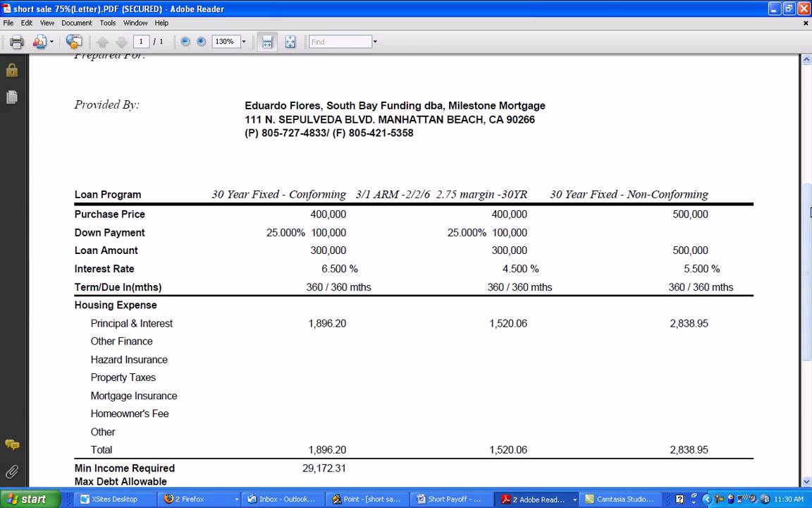Click the '5.500 %' interest rate value
Image resolution: width=812 pixels, height=508 pixels.
[702, 269]
